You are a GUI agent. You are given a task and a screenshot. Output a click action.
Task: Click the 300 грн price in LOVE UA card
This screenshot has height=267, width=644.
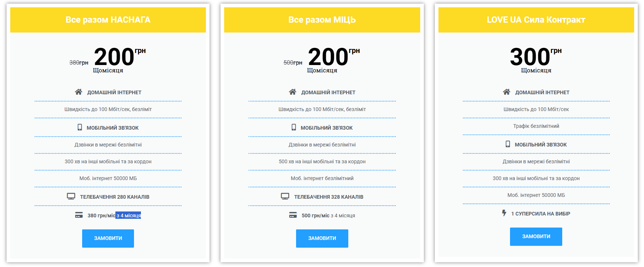(530, 57)
